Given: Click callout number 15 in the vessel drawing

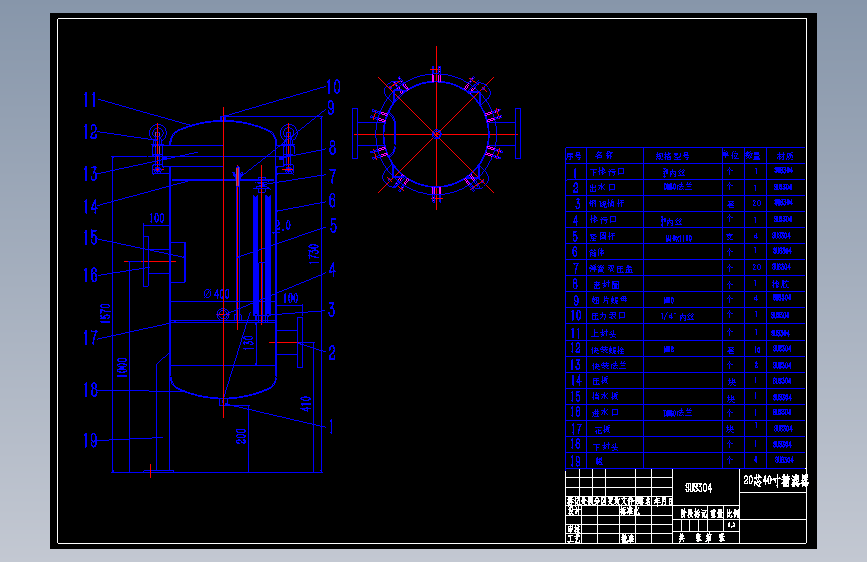Looking at the screenshot, I should 90,238.
